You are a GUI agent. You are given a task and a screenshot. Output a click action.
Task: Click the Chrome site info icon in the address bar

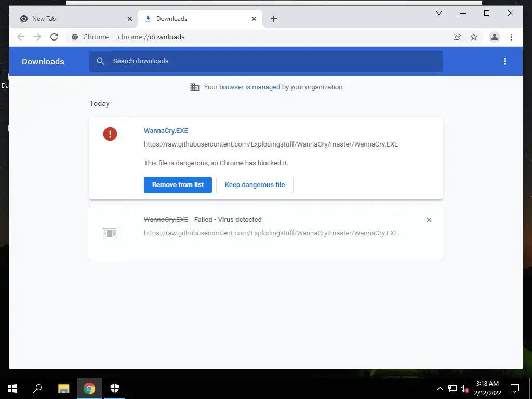click(x=75, y=37)
